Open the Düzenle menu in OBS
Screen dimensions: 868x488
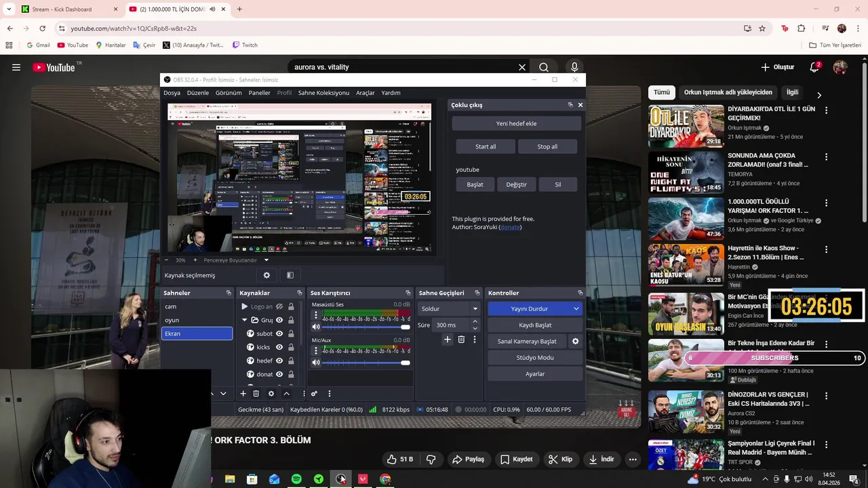198,93
